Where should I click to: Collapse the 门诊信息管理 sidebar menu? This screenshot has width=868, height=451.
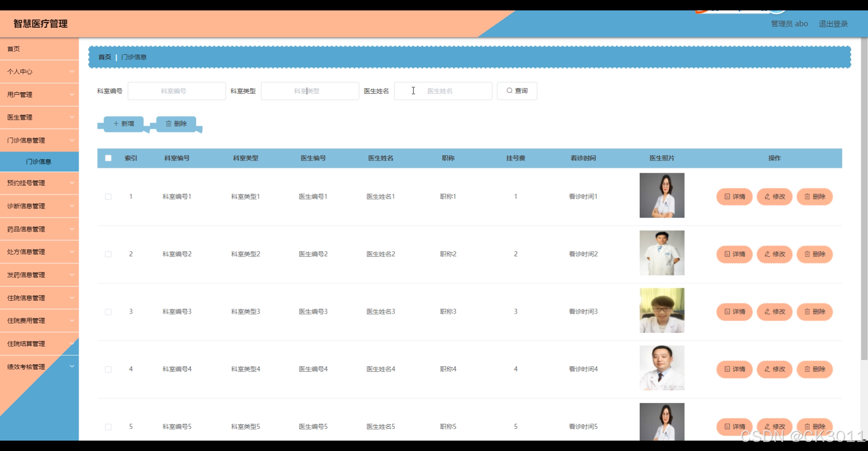click(x=39, y=140)
